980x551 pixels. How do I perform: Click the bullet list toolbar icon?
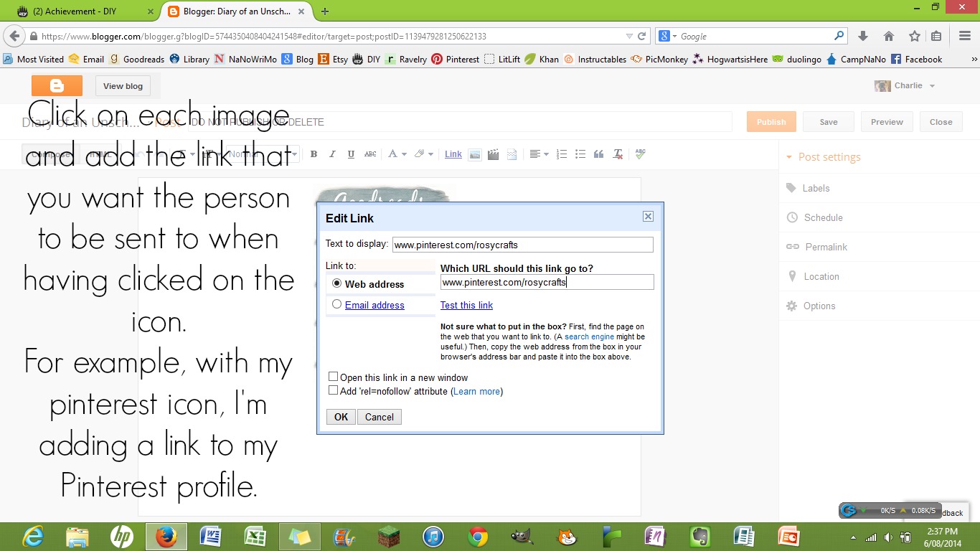pyautogui.click(x=580, y=154)
